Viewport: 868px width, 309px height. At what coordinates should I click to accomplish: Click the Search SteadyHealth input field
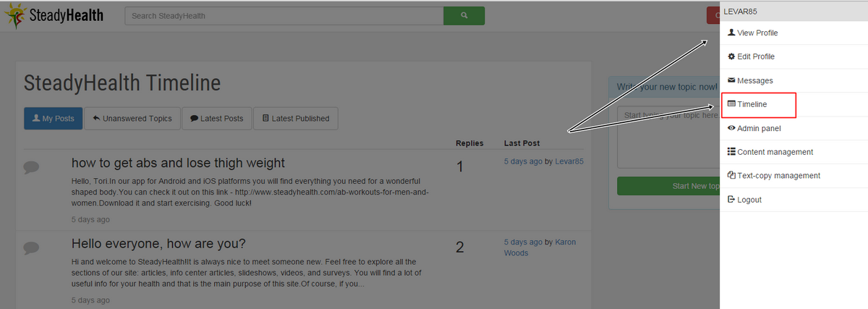click(284, 16)
